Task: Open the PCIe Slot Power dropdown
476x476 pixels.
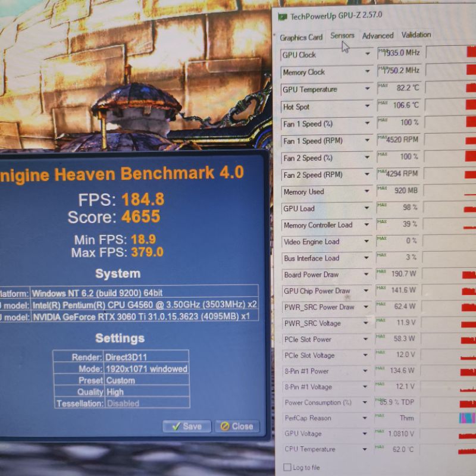Action: click(x=365, y=339)
